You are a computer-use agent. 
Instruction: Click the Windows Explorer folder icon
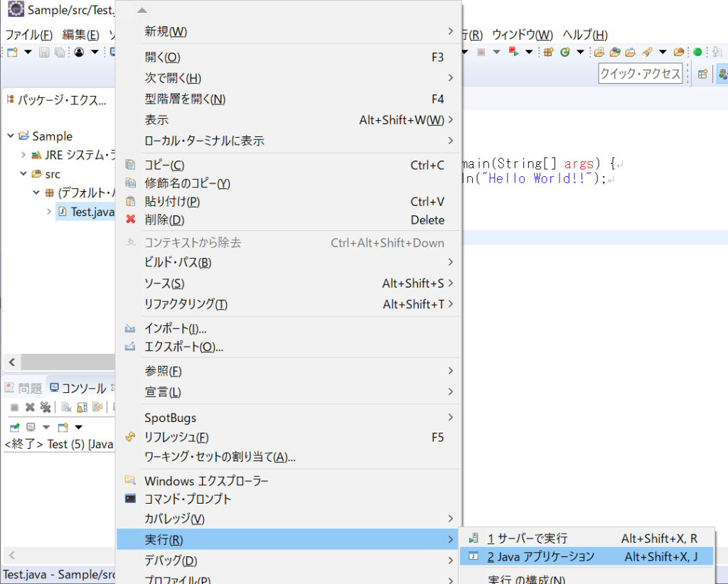131,480
